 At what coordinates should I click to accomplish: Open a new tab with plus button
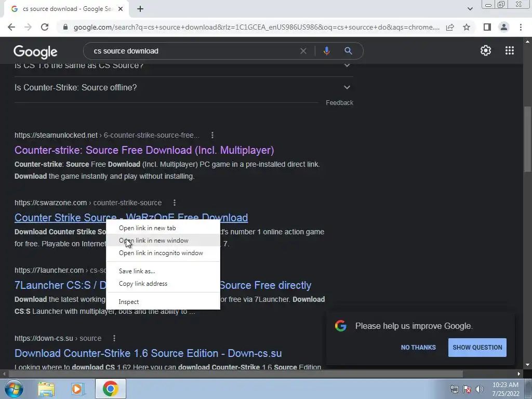(x=140, y=9)
